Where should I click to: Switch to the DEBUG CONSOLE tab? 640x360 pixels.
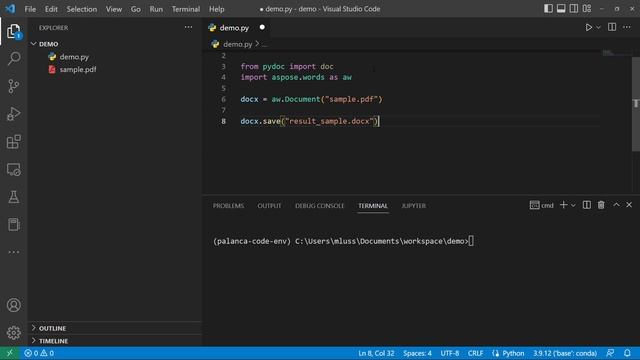point(320,206)
